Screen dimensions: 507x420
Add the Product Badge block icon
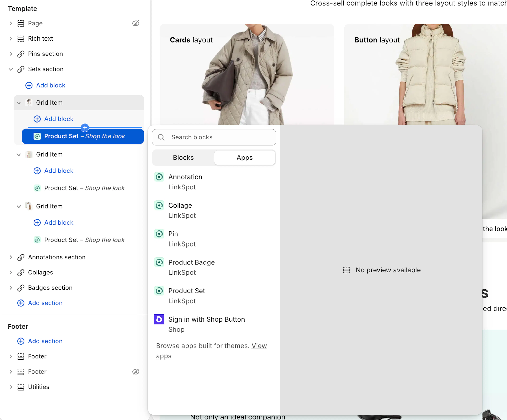tap(159, 262)
